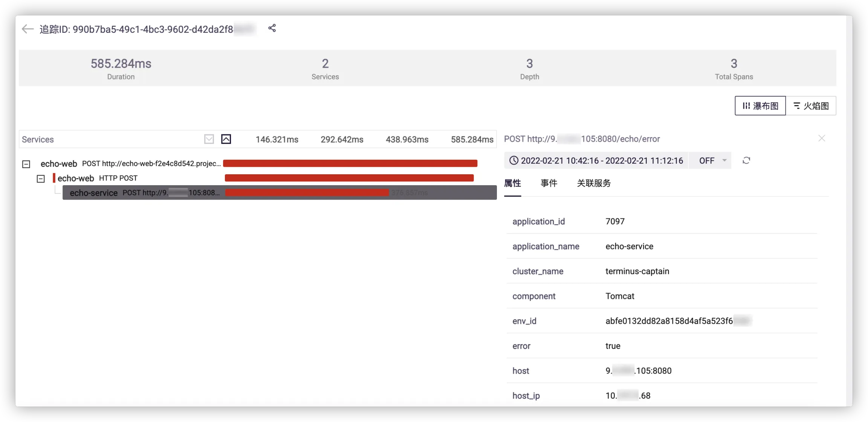Open the date range picker field

(602, 161)
